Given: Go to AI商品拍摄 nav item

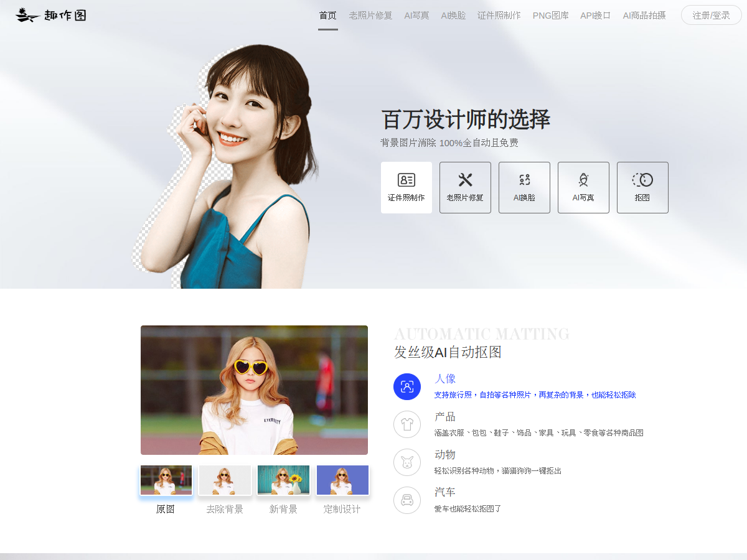Looking at the screenshot, I should point(644,16).
